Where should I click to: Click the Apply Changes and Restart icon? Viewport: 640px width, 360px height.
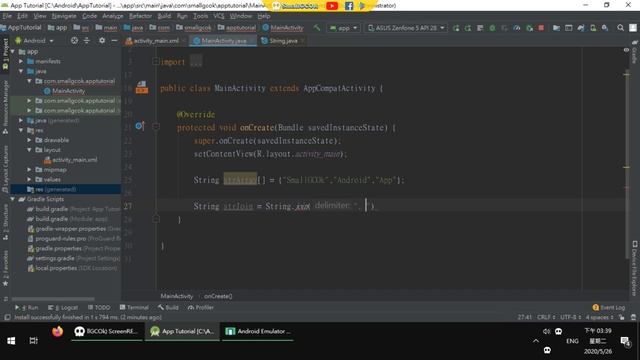(x=468, y=28)
